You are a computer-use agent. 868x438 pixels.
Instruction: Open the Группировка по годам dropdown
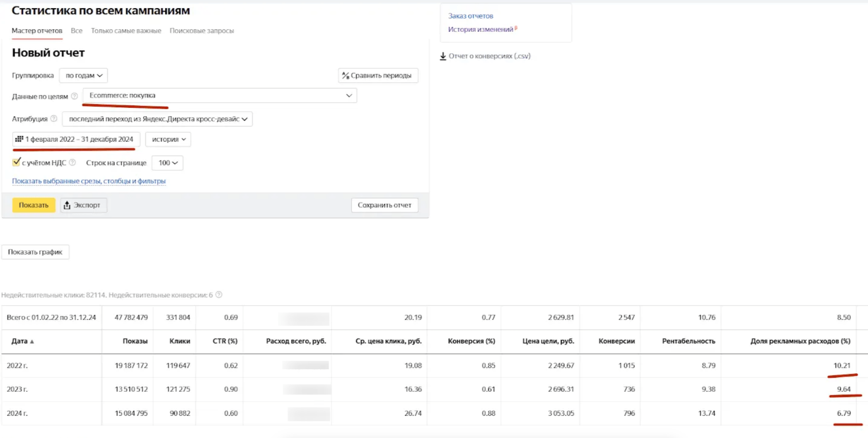84,75
